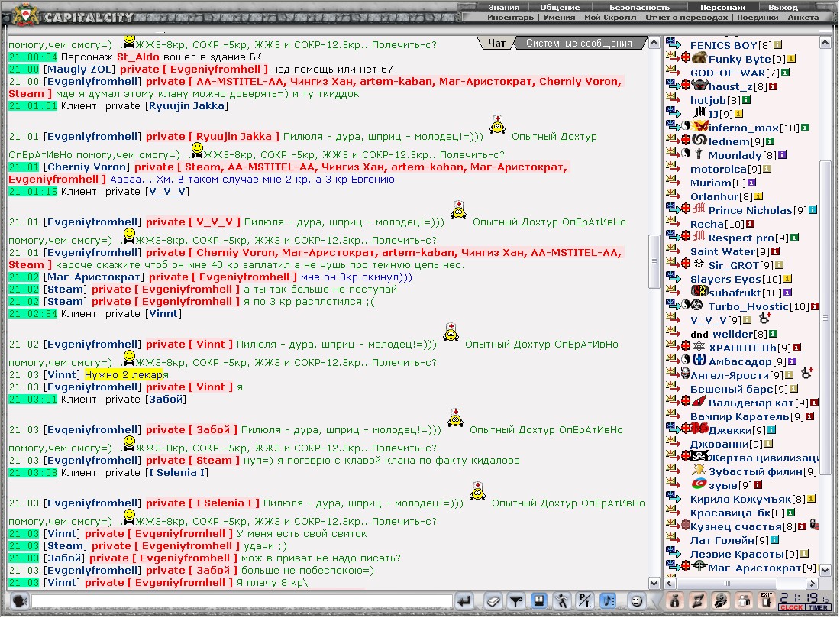Open info icon next to Funky Byte[9]

[x=791, y=59]
